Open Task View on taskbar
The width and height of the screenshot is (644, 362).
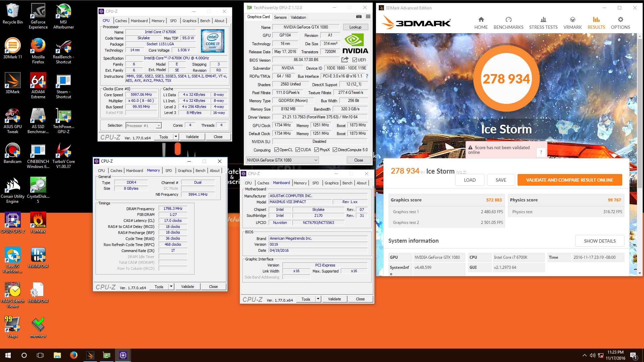40,355
